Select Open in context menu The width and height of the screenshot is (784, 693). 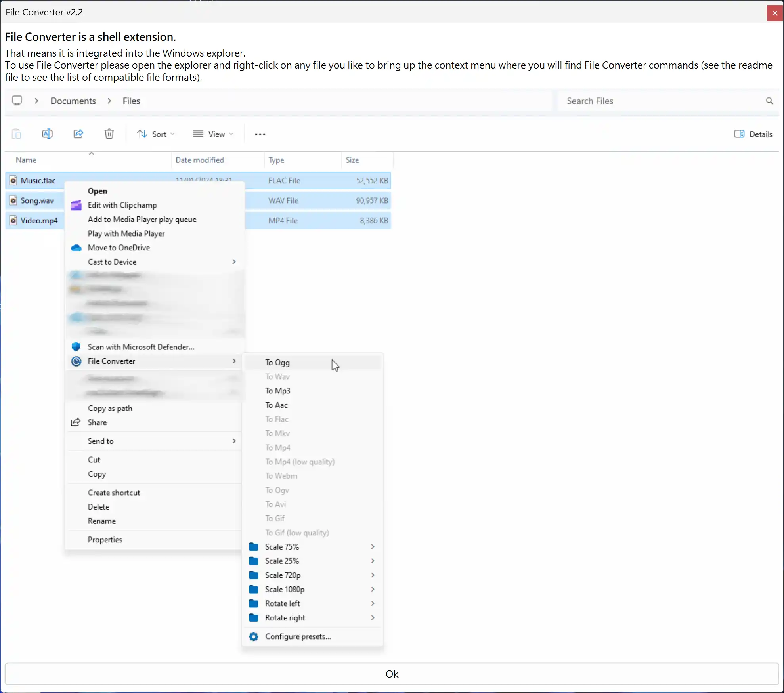(155, 191)
